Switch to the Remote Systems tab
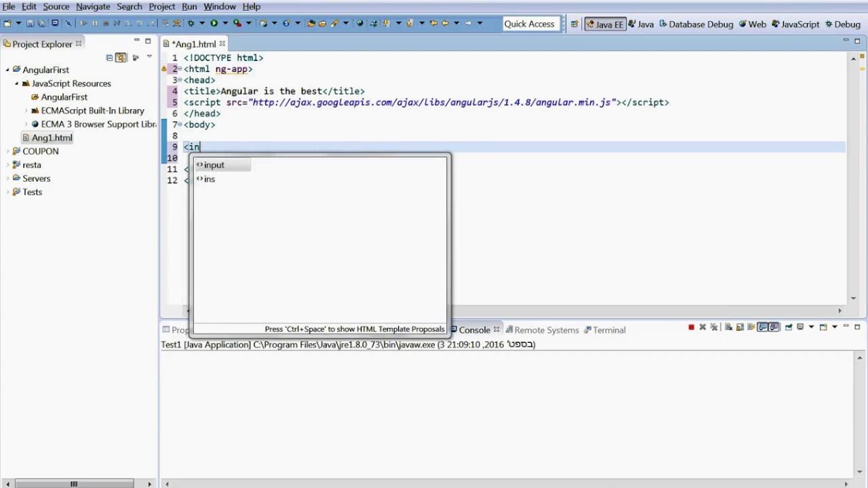This screenshot has width=868, height=488. (x=542, y=330)
